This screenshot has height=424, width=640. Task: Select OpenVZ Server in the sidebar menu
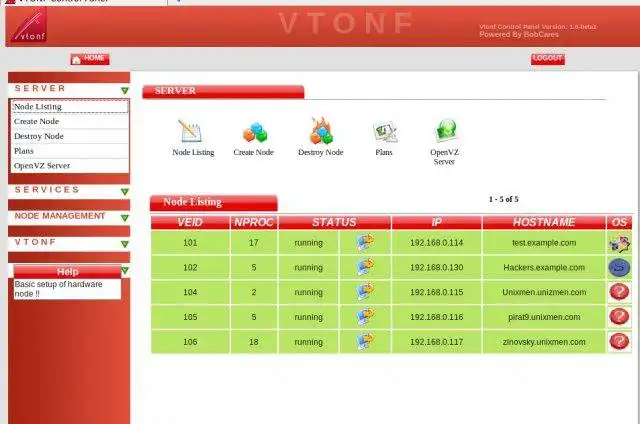coord(70,165)
